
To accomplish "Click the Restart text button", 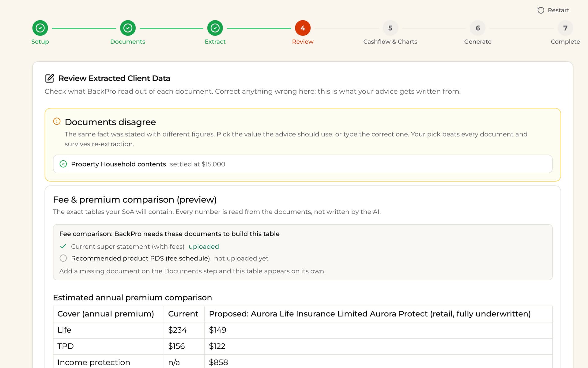I will pos(558,10).
